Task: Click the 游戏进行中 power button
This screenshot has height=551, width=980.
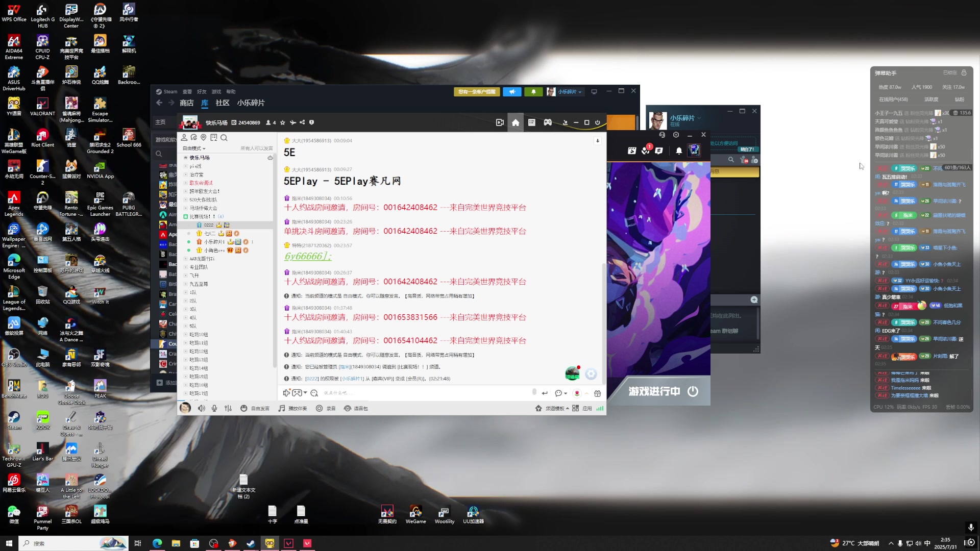Action: [x=693, y=391]
